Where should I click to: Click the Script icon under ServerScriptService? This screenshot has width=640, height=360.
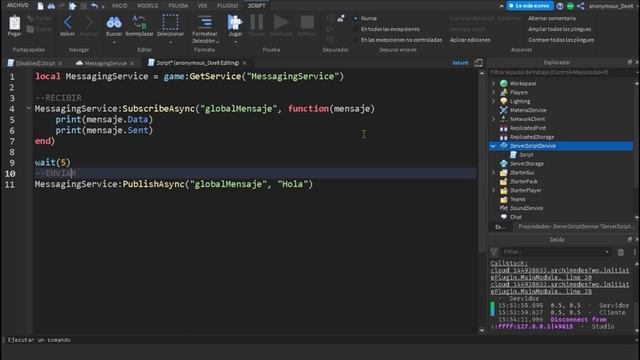click(x=513, y=155)
